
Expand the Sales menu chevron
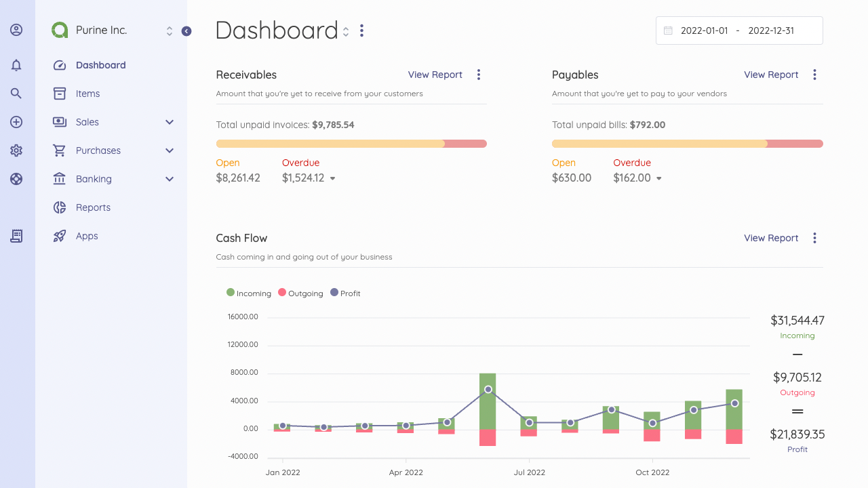tap(170, 122)
